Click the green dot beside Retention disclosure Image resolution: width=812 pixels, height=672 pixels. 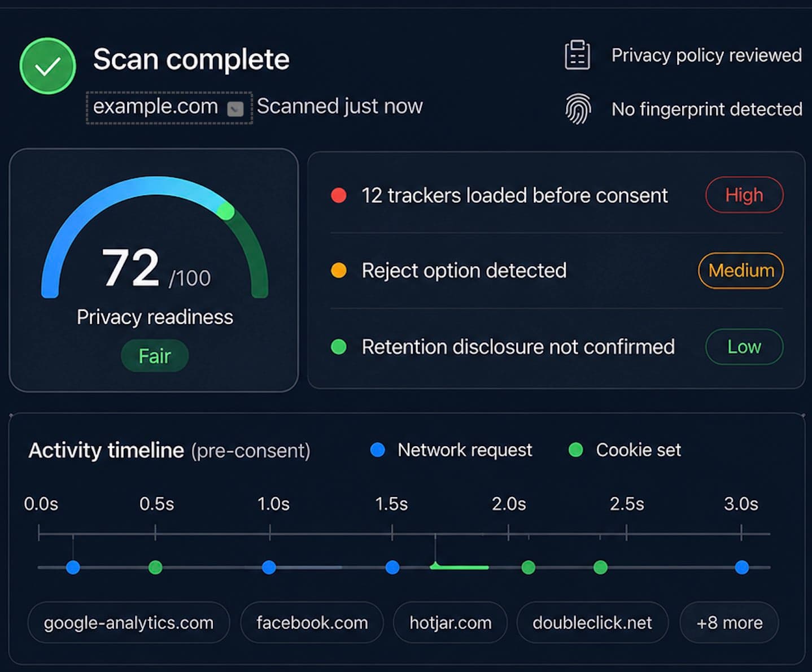(x=339, y=347)
